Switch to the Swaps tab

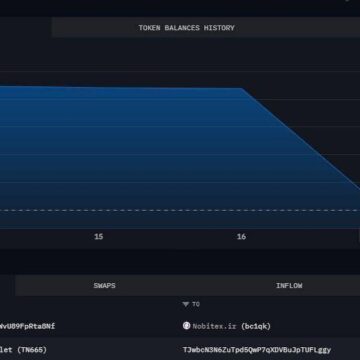point(104,286)
